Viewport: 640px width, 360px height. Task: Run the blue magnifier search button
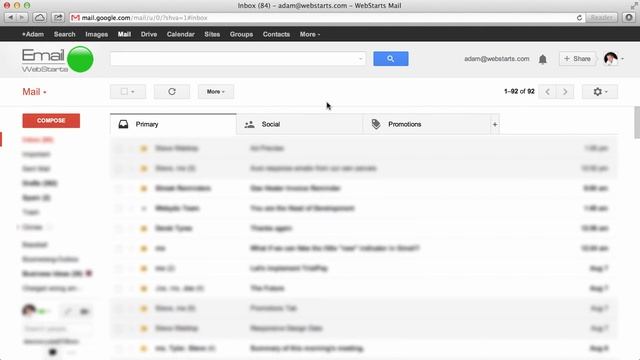pyautogui.click(x=391, y=59)
